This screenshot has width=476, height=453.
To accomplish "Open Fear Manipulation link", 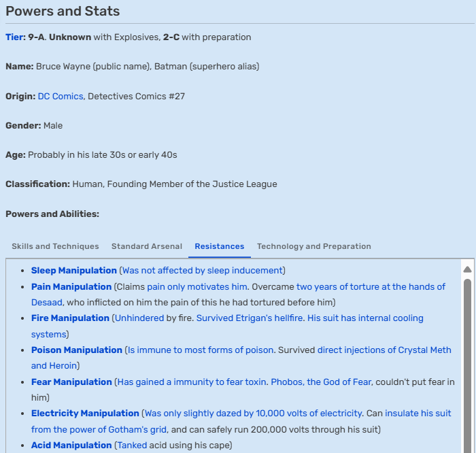I will (x=71, y=382).
